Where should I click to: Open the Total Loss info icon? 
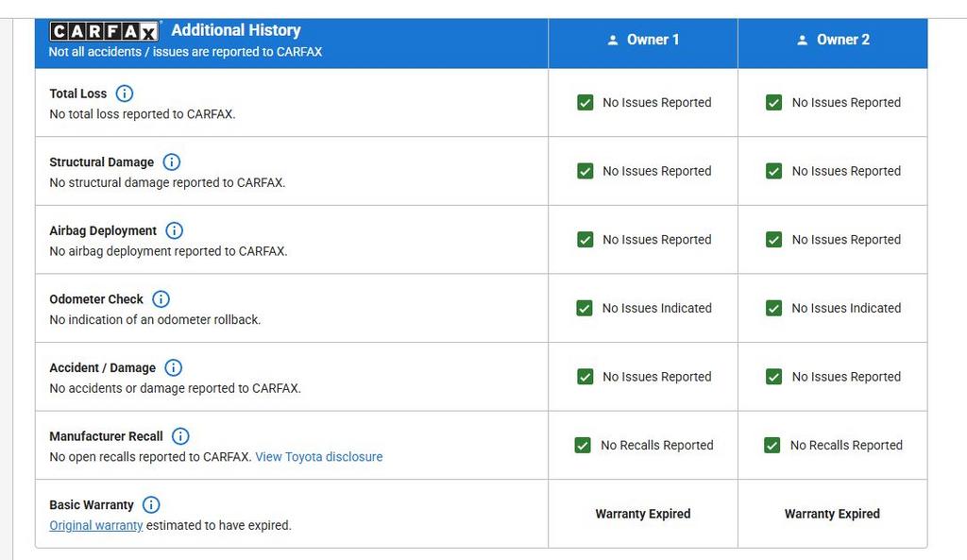124,93
